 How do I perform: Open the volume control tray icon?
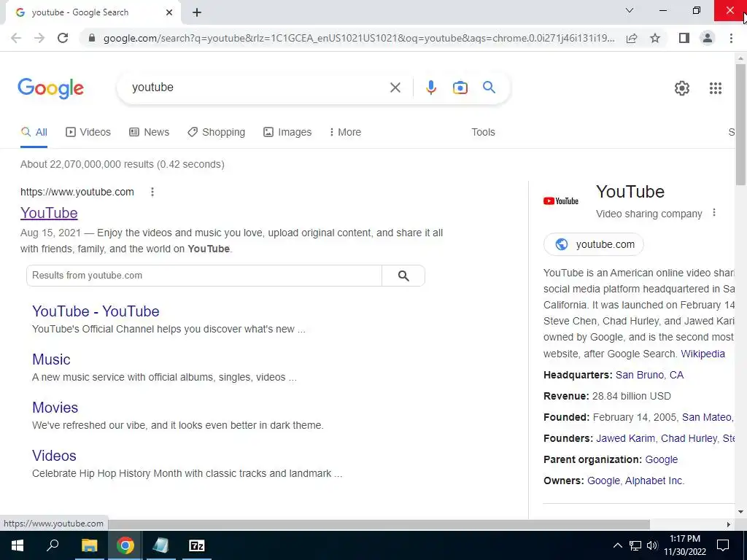pos(652,545)
